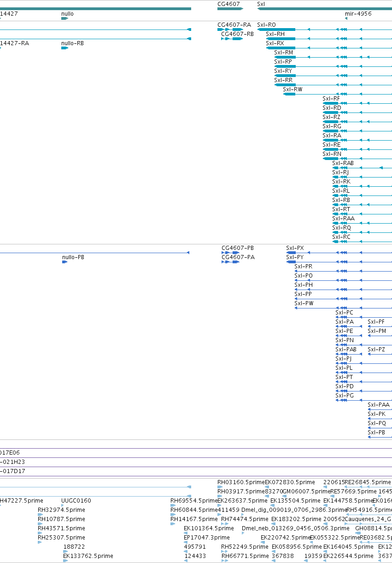Select transcript label Sxl-RF
The width and height of the screenshot is (392, 563).
pyautogui.click(x=332, y=99)
